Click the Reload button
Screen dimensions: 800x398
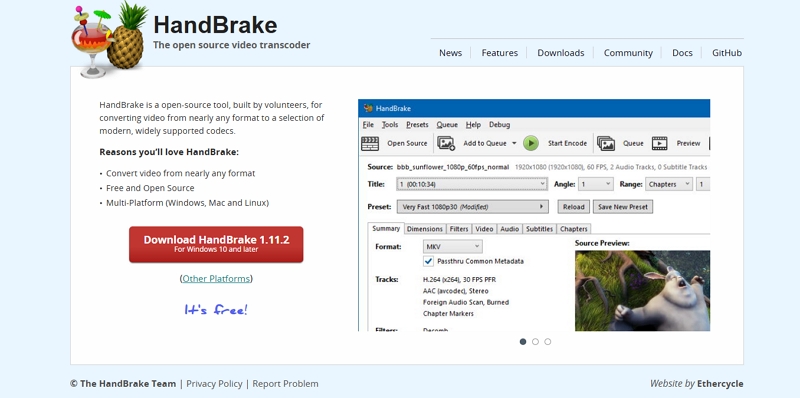coord(573,207)
